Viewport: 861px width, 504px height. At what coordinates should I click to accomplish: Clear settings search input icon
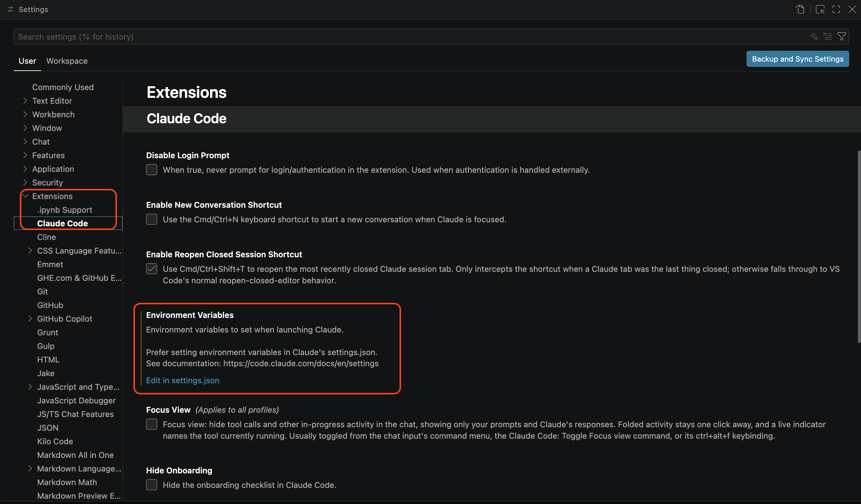[828, 36]
